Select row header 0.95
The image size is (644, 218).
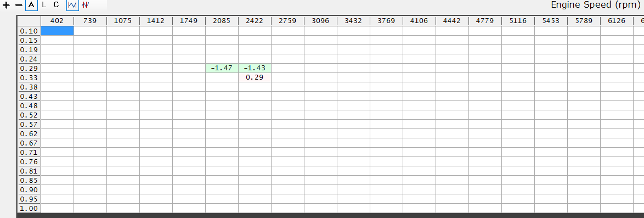29,199
